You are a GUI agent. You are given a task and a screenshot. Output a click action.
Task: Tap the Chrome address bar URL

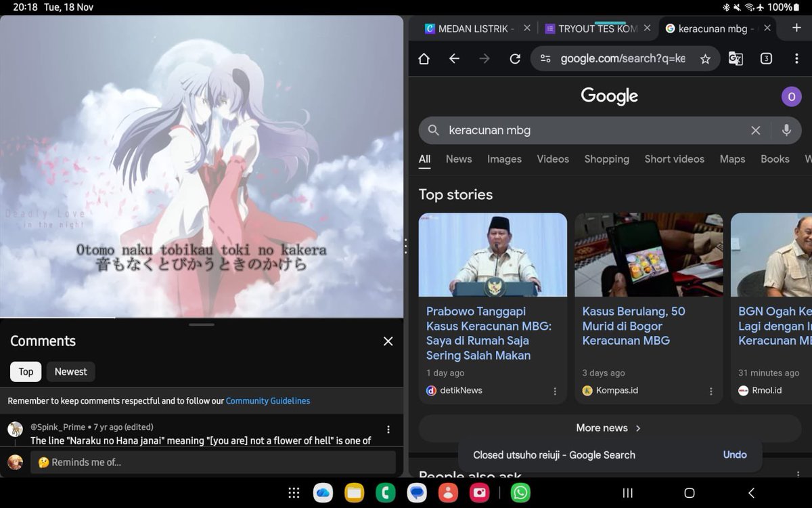pyautogui.click(x=623, y=59)
